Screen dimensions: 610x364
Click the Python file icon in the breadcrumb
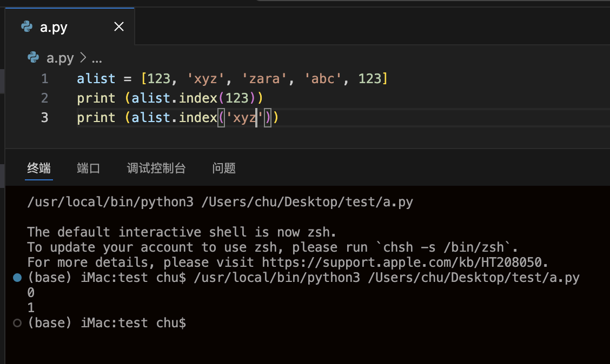[x=34, y=58]
